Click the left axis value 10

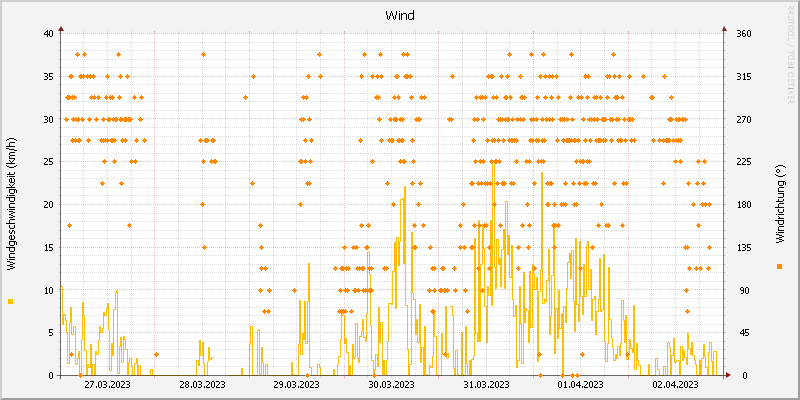click(48, 290)
